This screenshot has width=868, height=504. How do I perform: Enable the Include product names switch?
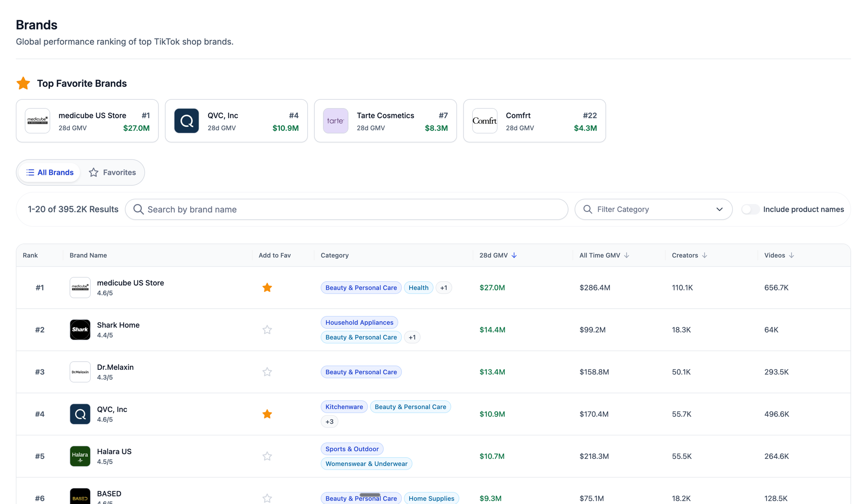750,209
